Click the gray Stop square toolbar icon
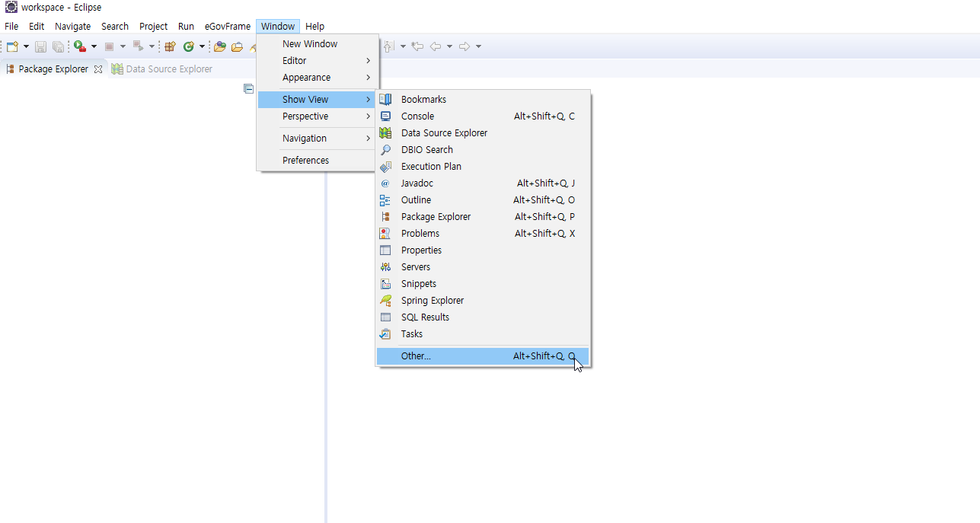980x523 pixels. 109,46
